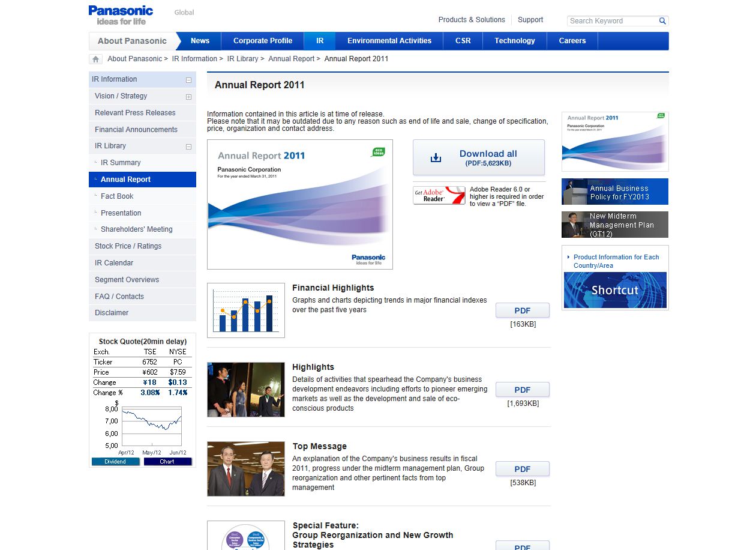Open the Corporate Profile tab
The width and height of the screenshot is (756, 550).
click(x=263, y=41)
